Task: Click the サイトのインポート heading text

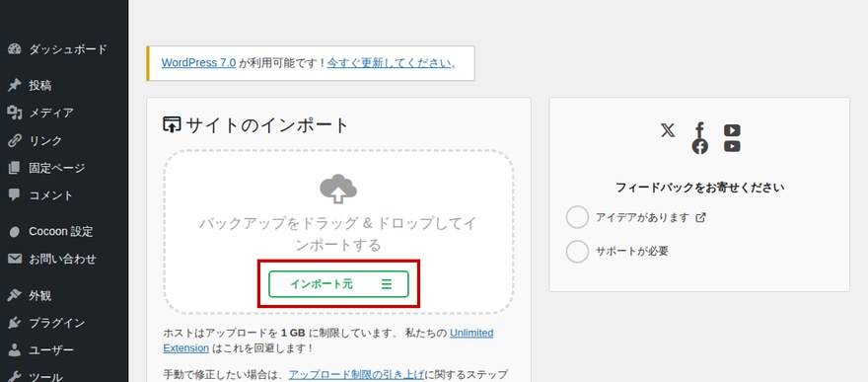Action: pyautogui.click(x=267, y=125)
